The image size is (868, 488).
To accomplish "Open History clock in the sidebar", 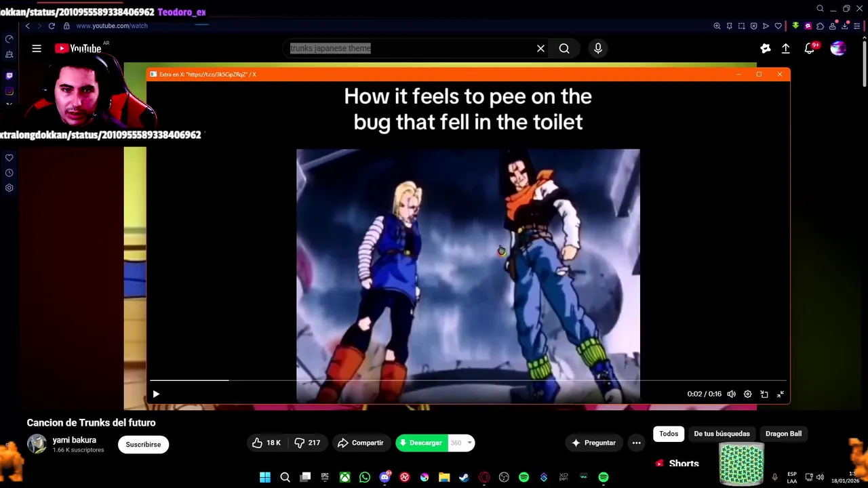I will coord(9,173).
